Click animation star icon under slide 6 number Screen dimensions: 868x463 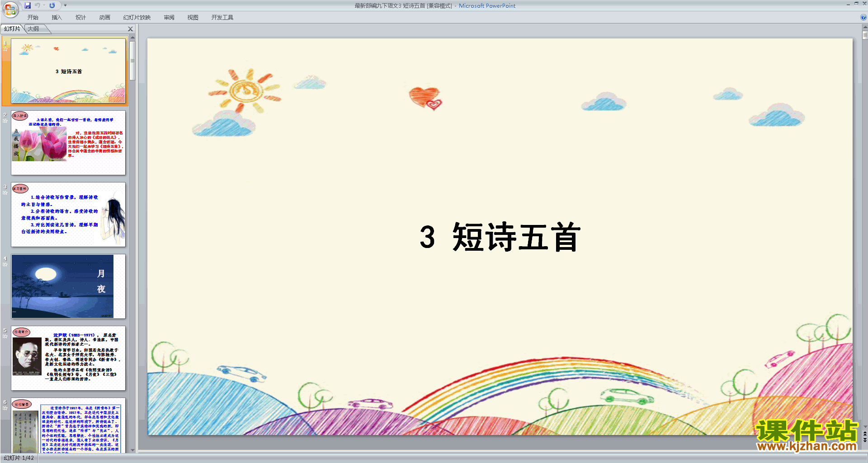(x=5, y=408)
